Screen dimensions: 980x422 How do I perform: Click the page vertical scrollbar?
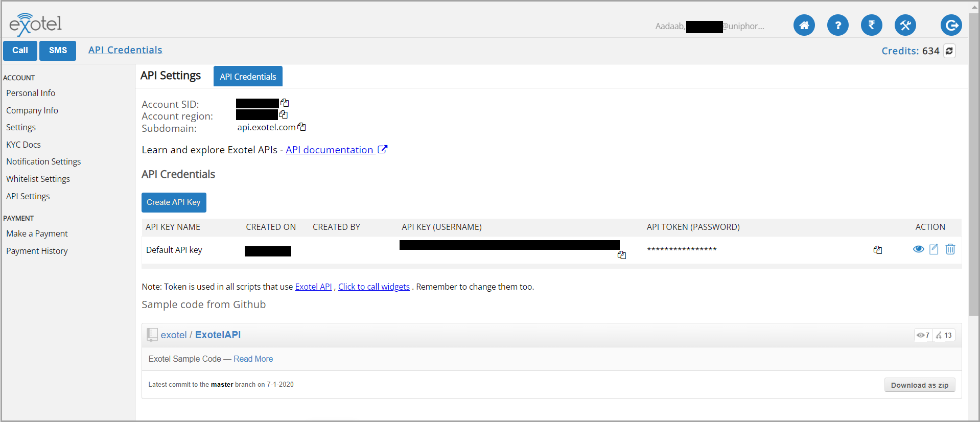pos(974,163)
